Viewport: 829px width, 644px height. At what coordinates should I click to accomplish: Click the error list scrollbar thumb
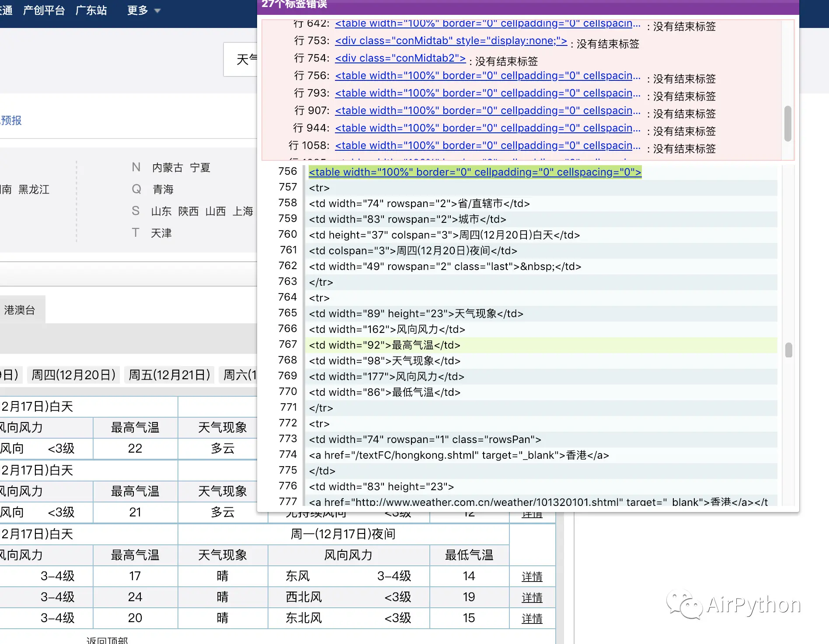[788, 124]
